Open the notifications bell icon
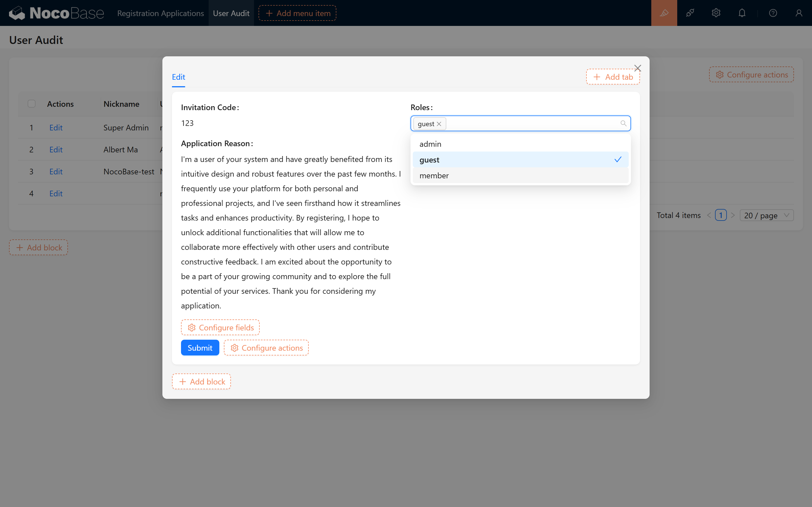Screen dimensions: 812x507 click(x=742, y=13)
